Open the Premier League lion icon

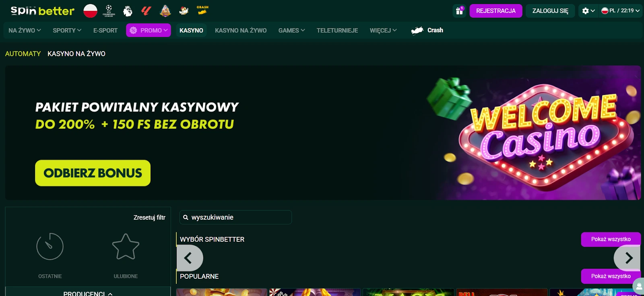pos(128,11)
